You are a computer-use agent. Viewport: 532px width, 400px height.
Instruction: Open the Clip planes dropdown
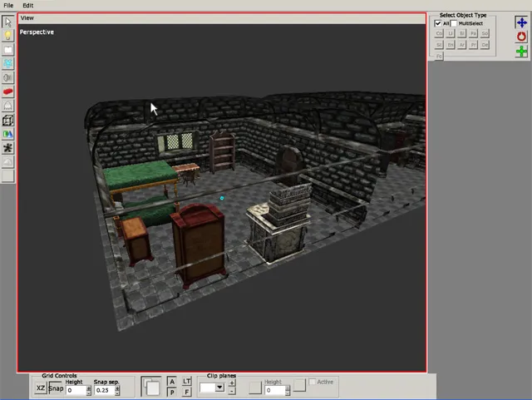(x=219, y=387)
